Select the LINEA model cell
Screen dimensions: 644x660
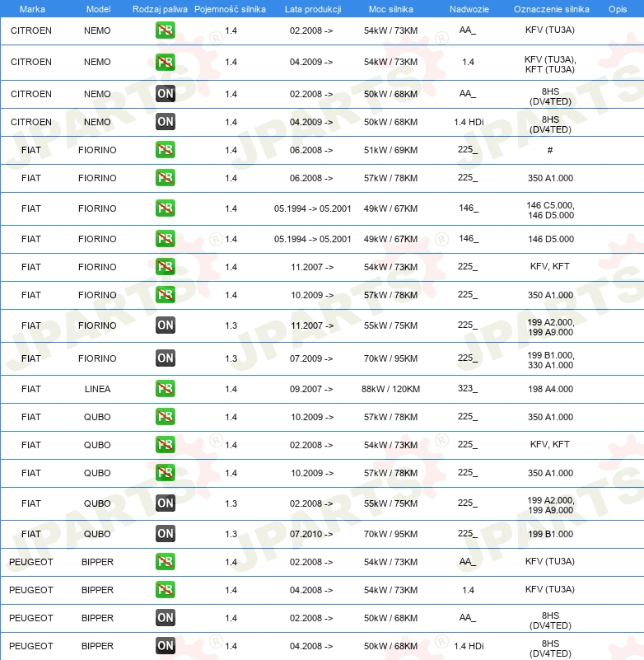(98, 389)
